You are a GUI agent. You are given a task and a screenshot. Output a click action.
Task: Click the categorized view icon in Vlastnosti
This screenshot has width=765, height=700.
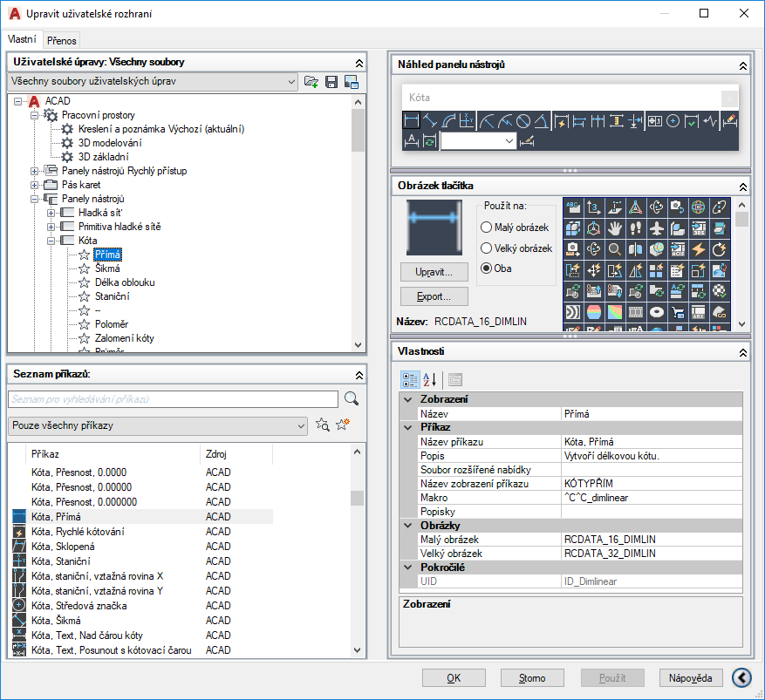410,379
